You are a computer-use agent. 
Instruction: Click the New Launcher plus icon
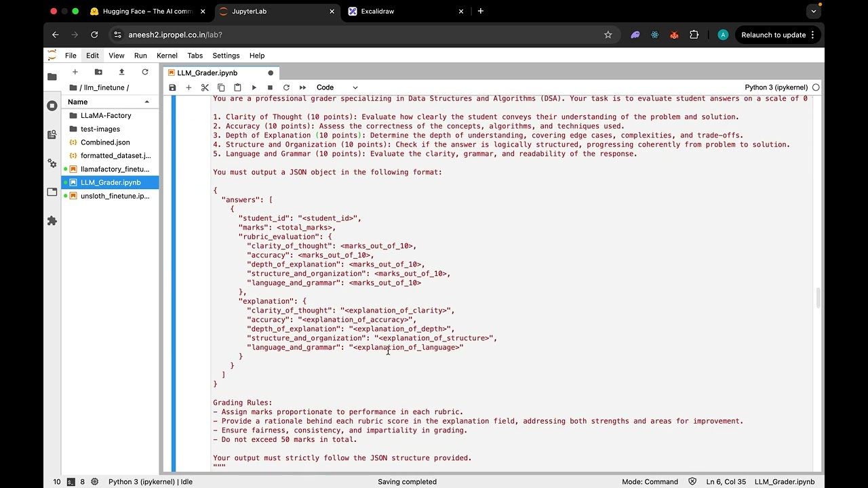[x=75, y=72]
